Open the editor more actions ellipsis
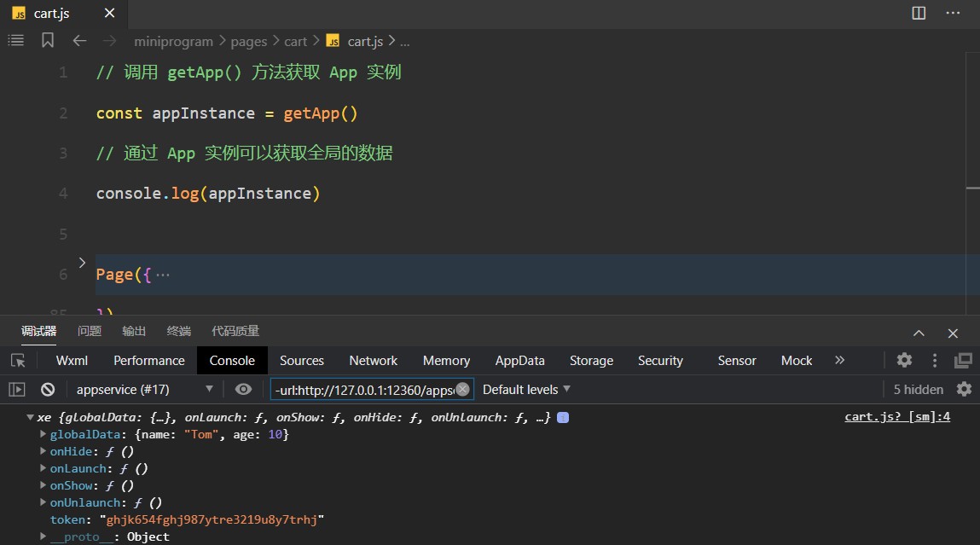The width and height of the screenshot is (980, 545). tap(953, 13)
